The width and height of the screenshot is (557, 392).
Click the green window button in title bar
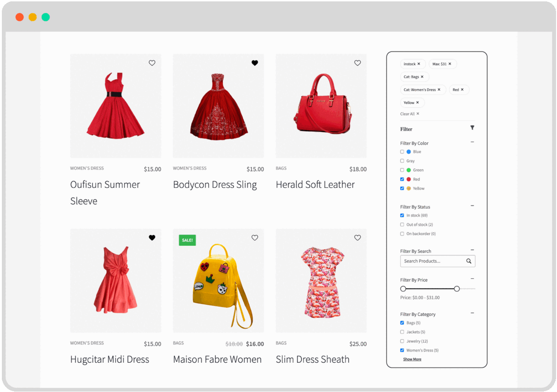45,17
